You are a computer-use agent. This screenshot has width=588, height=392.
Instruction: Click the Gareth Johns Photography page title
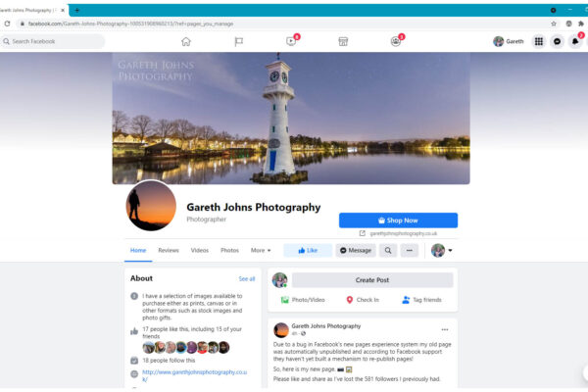click(x=254, y=207)
